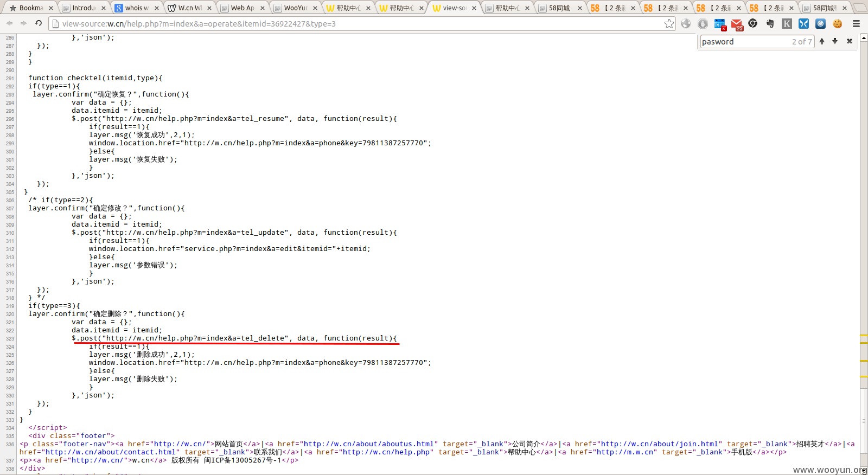Close the WooYun tab

click(315, 8)
